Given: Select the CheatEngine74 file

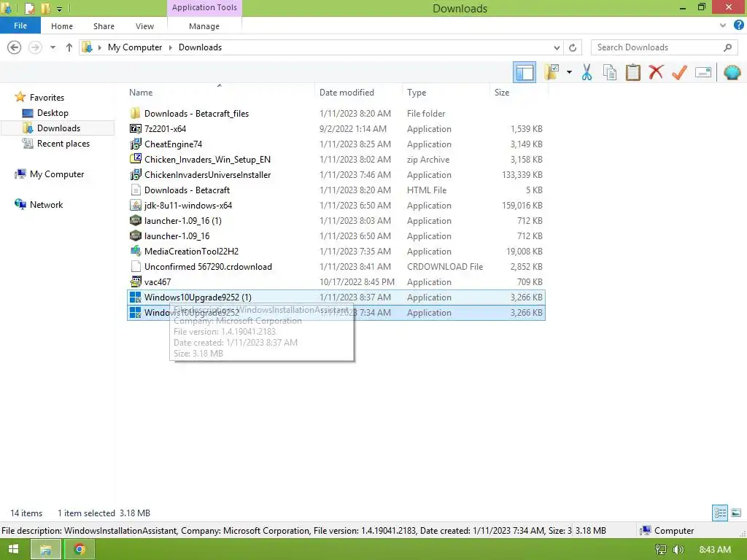Looking at the screenshot, I should (x=336, y=144).
